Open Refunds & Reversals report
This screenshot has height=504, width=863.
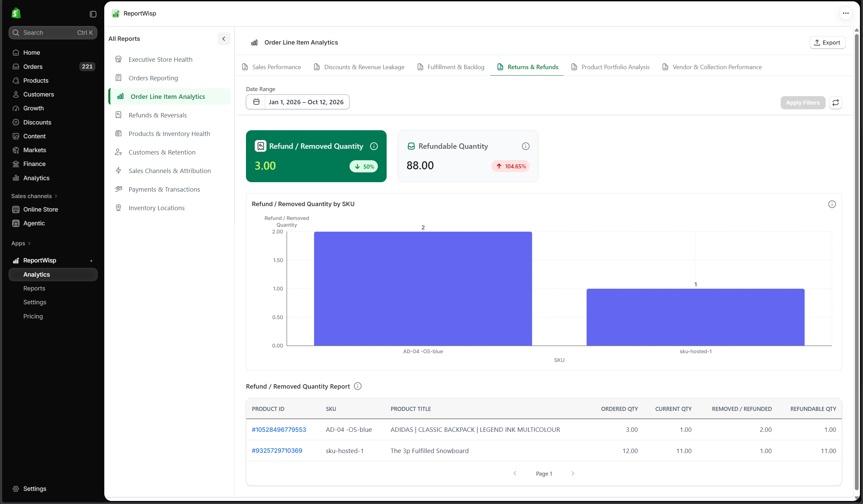point(158,115)
